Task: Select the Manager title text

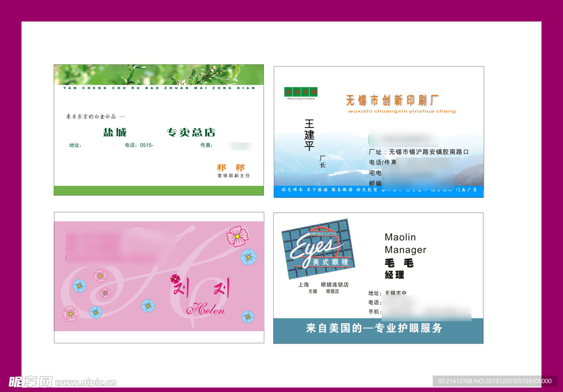Action: (x=405, y=250)
